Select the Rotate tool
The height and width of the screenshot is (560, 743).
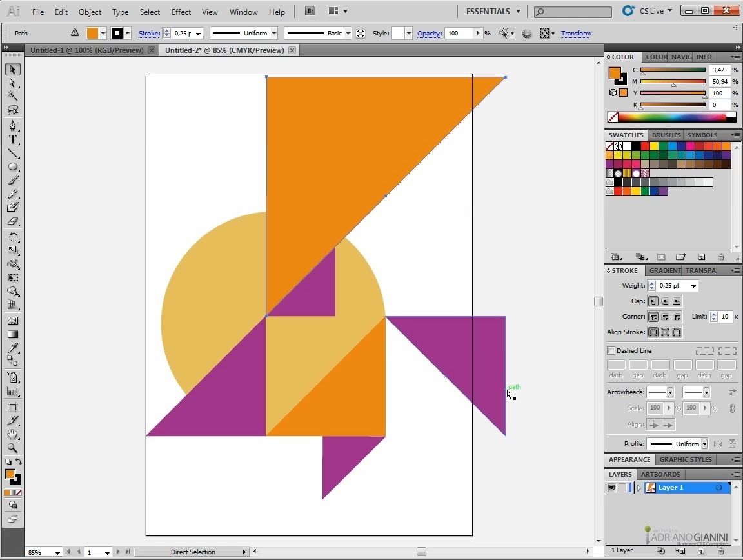point(13,237)
